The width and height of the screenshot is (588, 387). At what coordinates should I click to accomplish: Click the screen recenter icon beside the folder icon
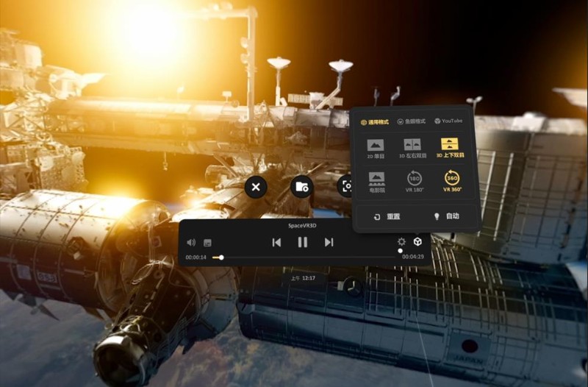347,186
